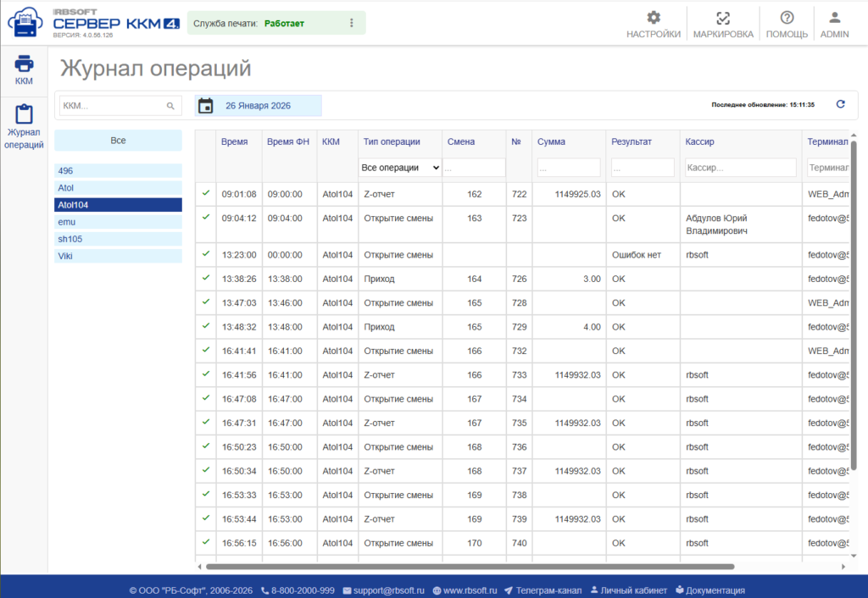Open the calendar icon beside the date
The width and height of the screenshot is (868, 598).
[x=205, y=106]
